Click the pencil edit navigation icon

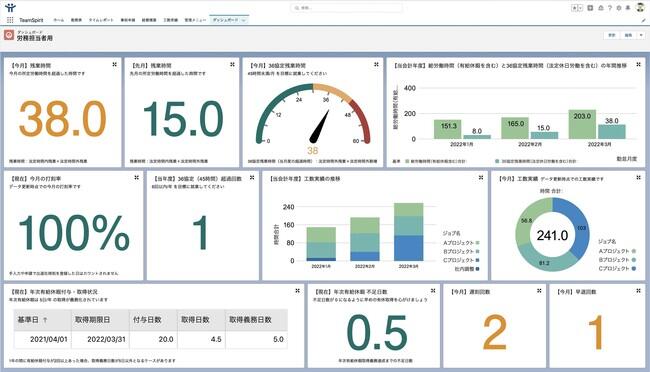coord(643,20)
